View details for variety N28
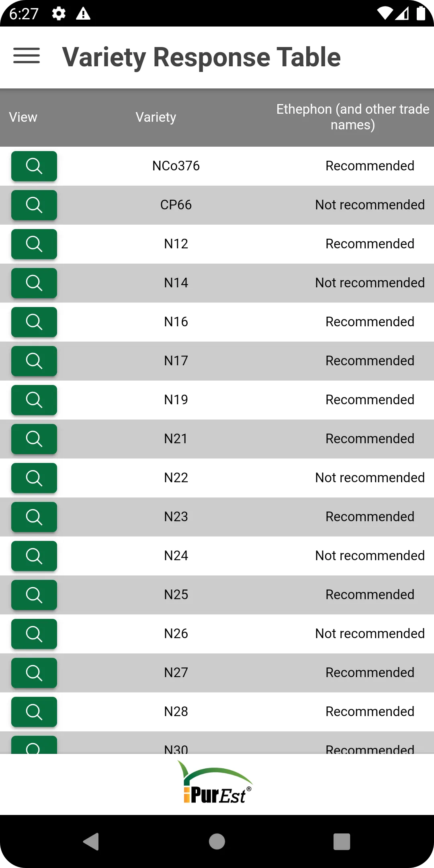This screenshot has height=868, width=434. tap(34, 712)
